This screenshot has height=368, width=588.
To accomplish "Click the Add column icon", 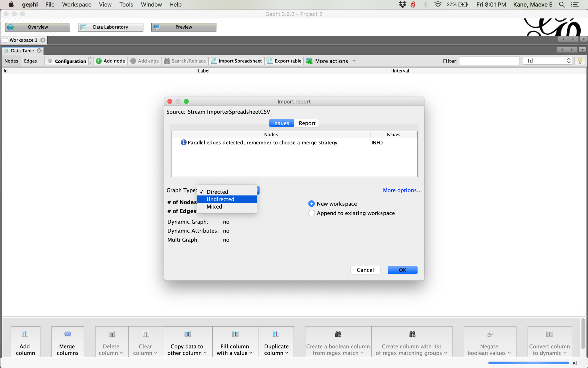I will pos(25,334).
